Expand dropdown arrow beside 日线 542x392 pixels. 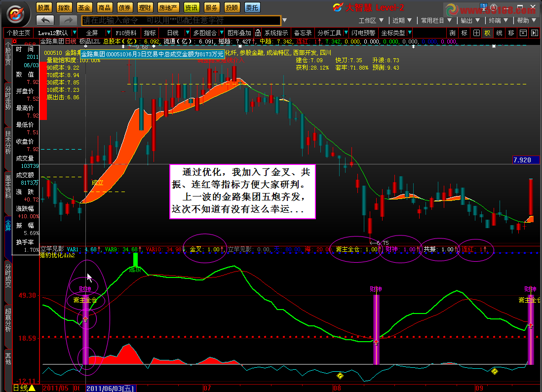[188, 33]
